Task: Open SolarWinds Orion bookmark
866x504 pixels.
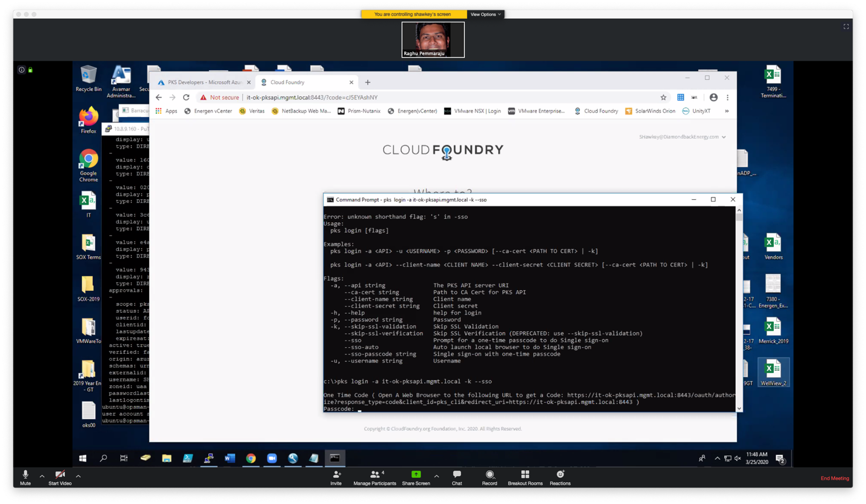Action: tap(650, 111)
